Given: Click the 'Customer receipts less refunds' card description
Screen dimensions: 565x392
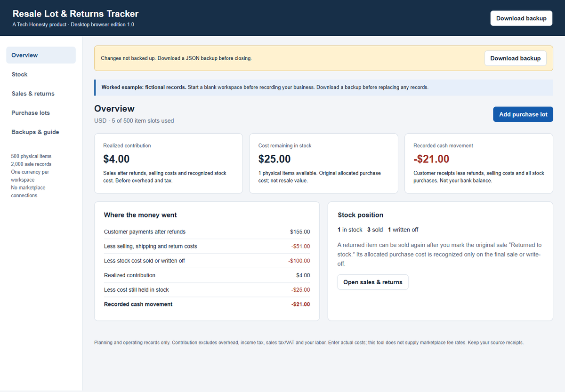Looking at the screenshot, I should (x=479, y=177).
